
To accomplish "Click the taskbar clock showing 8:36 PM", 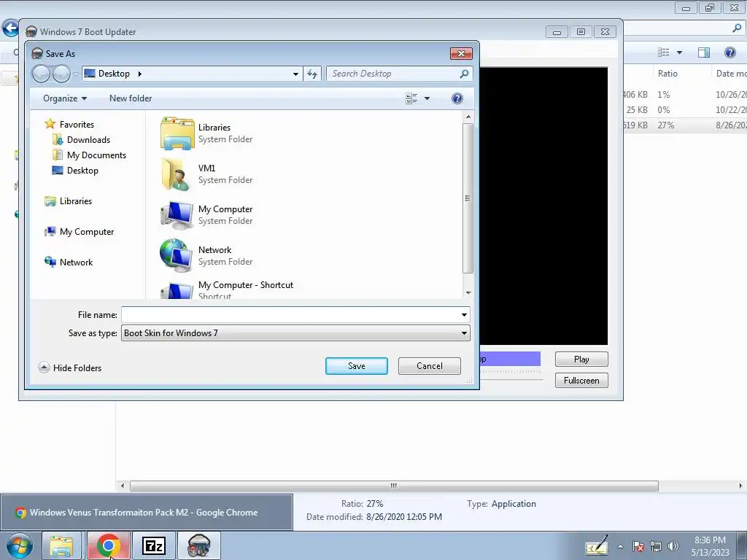I will pyautogui.click(x=710, y=546).
